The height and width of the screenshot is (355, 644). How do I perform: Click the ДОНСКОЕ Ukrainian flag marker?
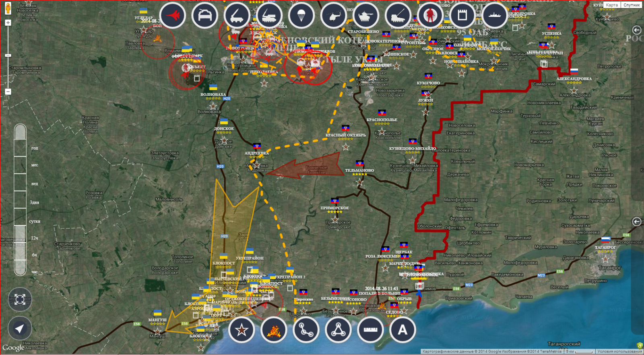click(224, 122)
